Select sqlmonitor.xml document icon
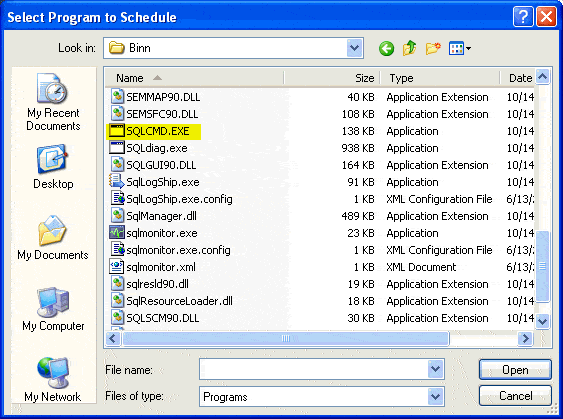Viewport: 563px width, 419px height. [x=117, y=267]
